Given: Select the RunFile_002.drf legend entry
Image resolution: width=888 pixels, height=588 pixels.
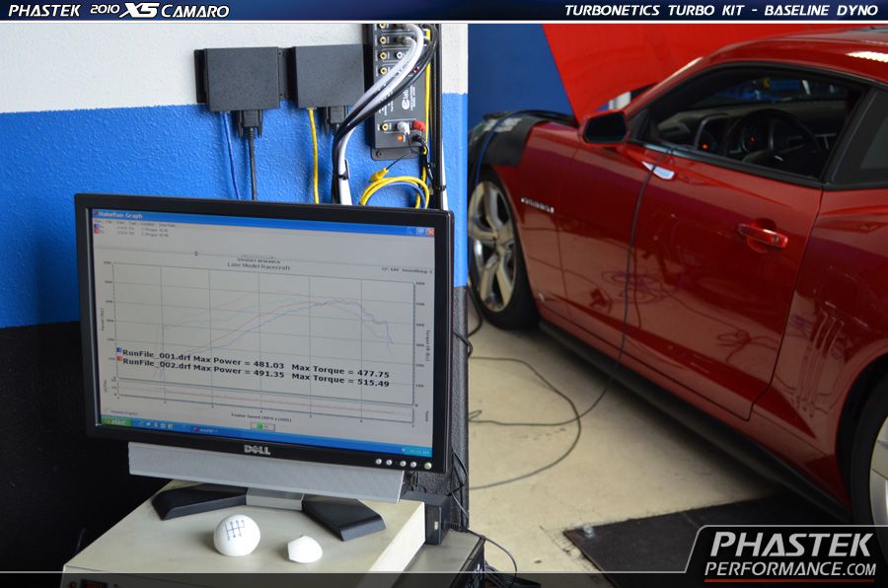Looking at the screenshot, I should pyautogui.click(x=254, y=371).
